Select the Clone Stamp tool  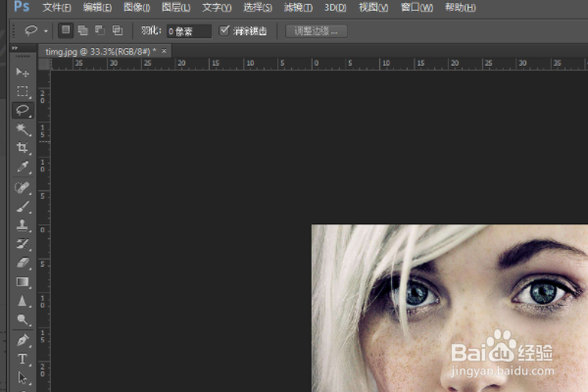pyautogui.click(x=23, y=225)
